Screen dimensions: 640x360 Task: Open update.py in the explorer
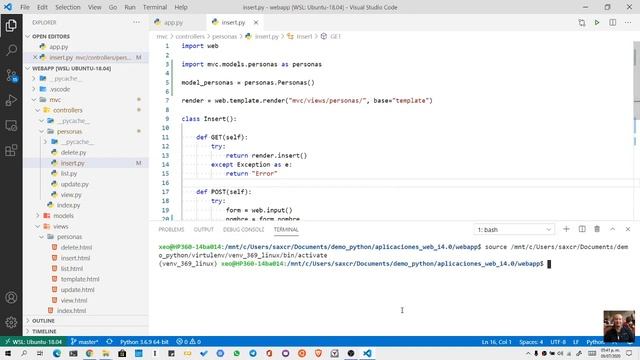[75, 184]
